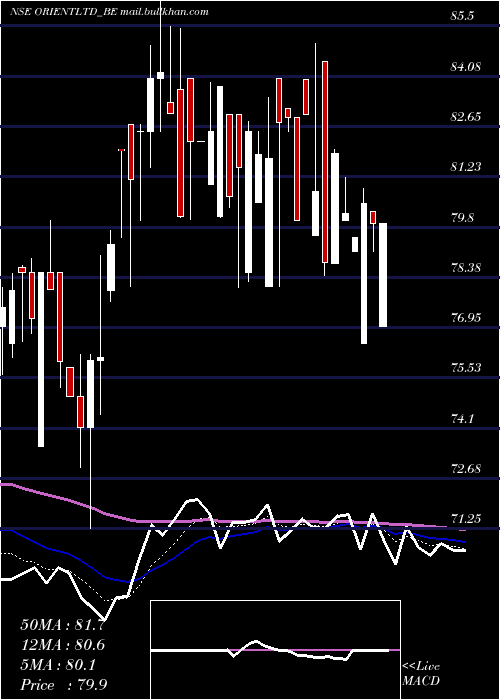Screen dimensions: 500x700
Task: Click the 12MA : 80.6 readout
Action: pyautogui.click(x=63, y=645)
